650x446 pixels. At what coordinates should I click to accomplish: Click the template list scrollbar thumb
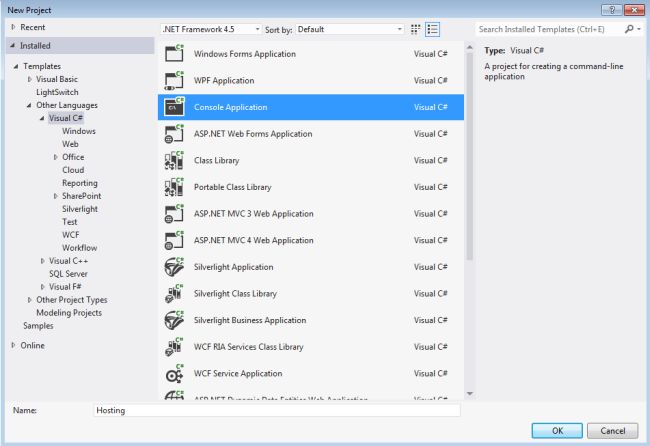pos(469,156)
